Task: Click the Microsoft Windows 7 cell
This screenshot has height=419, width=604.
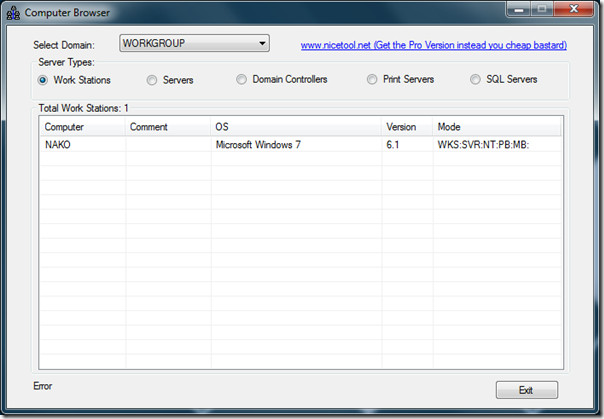Action: point(258,145)
